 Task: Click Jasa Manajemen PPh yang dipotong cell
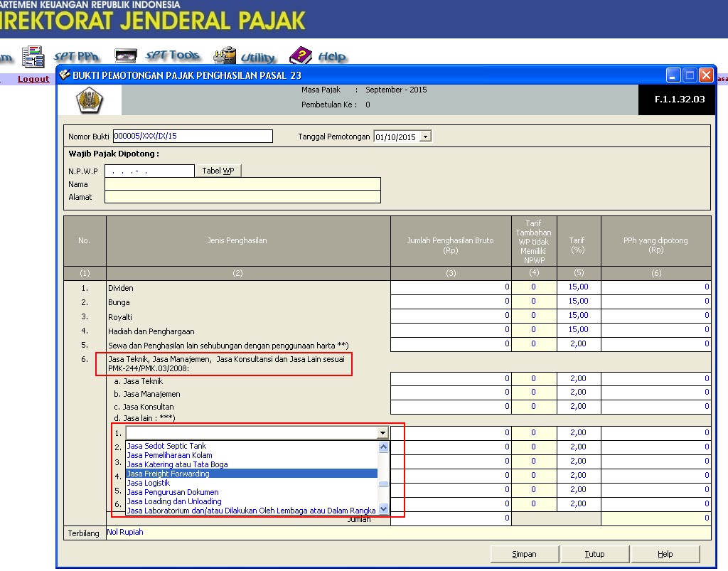point(656,393)
